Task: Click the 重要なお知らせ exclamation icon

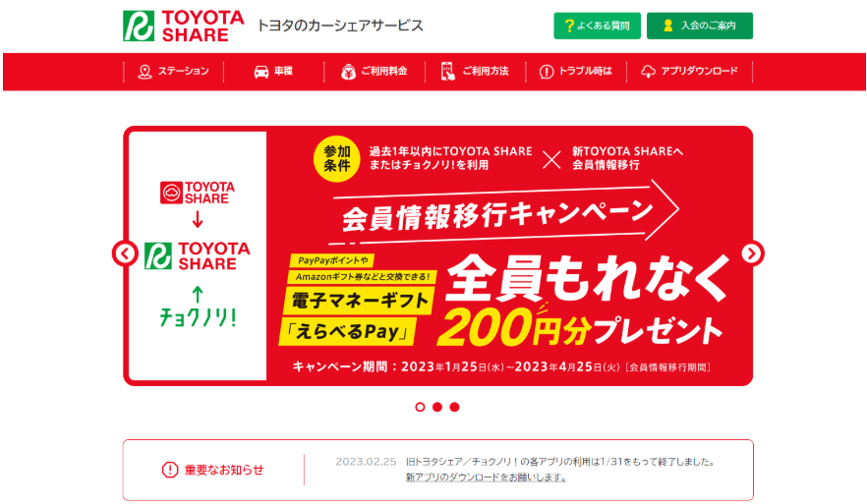Action: (x=170, y=471)
